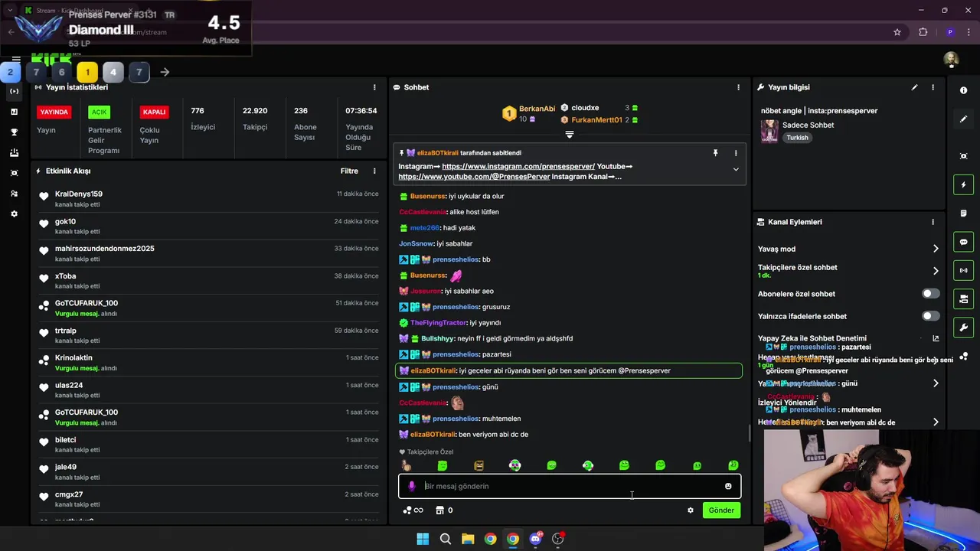Click the user avatar at top right

click(x=951, y=60)
